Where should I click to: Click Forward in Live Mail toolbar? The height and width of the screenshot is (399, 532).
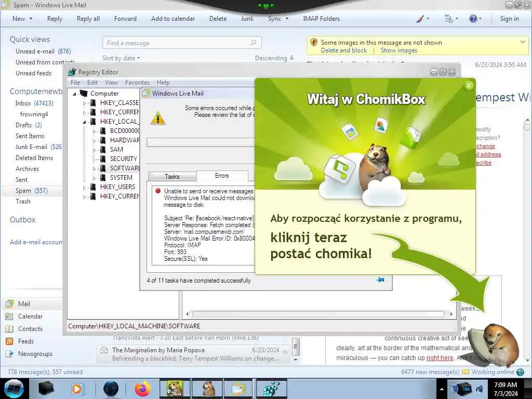click(x=125, y=19)
